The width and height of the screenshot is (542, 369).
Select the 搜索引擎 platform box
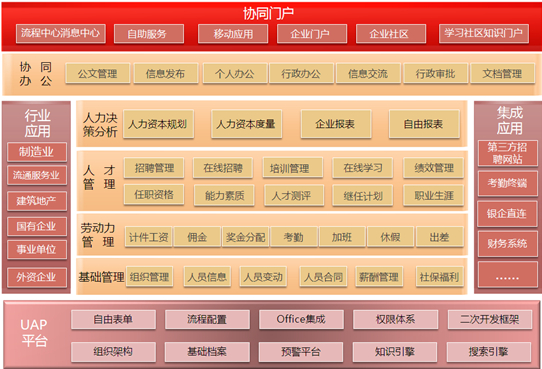489,352
